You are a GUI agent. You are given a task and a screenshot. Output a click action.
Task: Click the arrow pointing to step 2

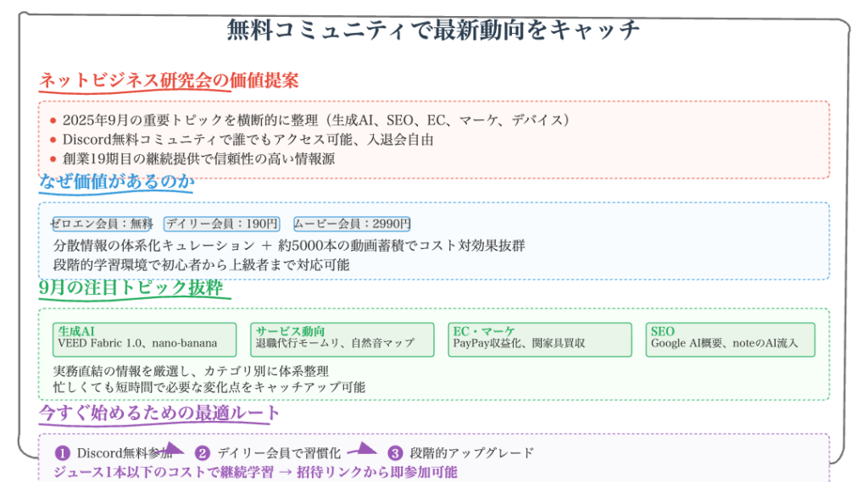173,450
